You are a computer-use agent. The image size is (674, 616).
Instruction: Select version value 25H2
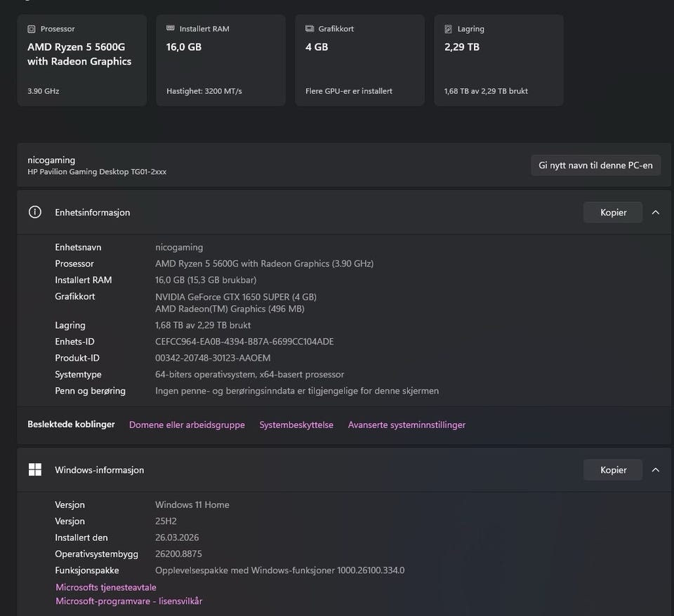point(166,521)
